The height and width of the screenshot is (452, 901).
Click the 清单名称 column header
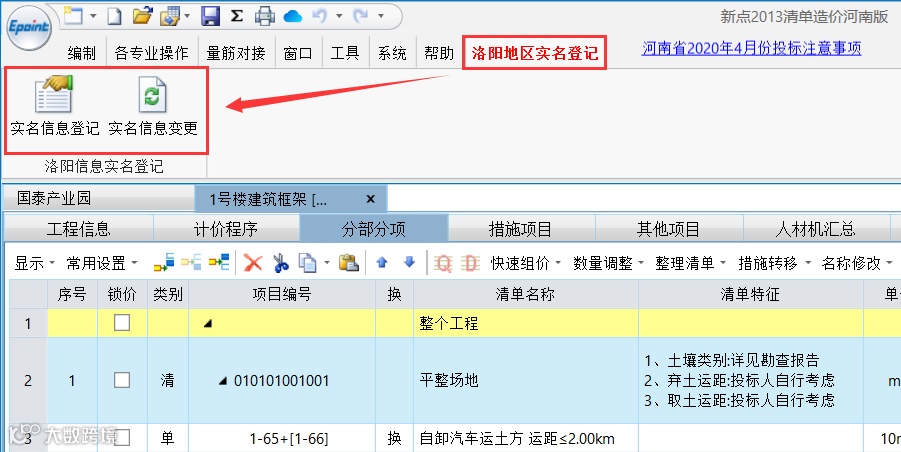coord(526,295)
